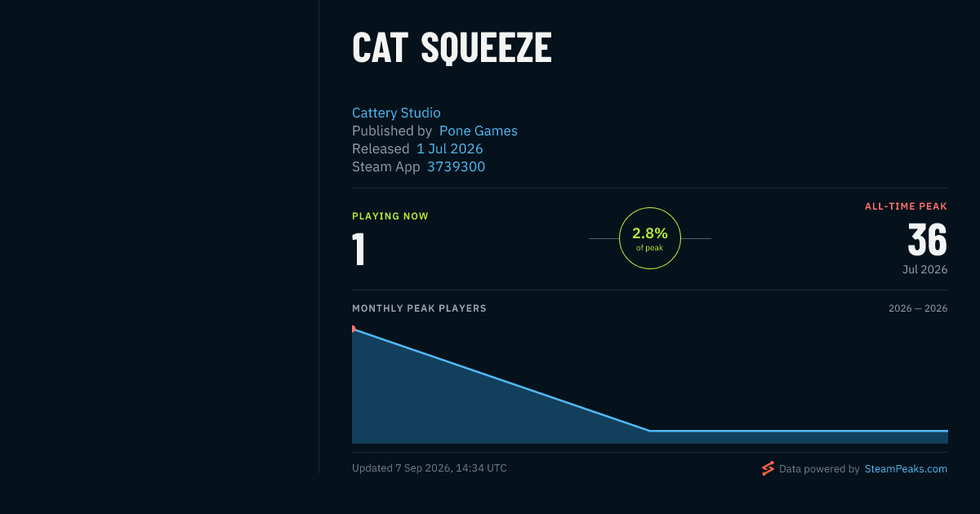Click the Updated 7 Sep 2026 timestamp
Image resolution: width=980 pixels, height=514 pixels.
pos(430,468)
